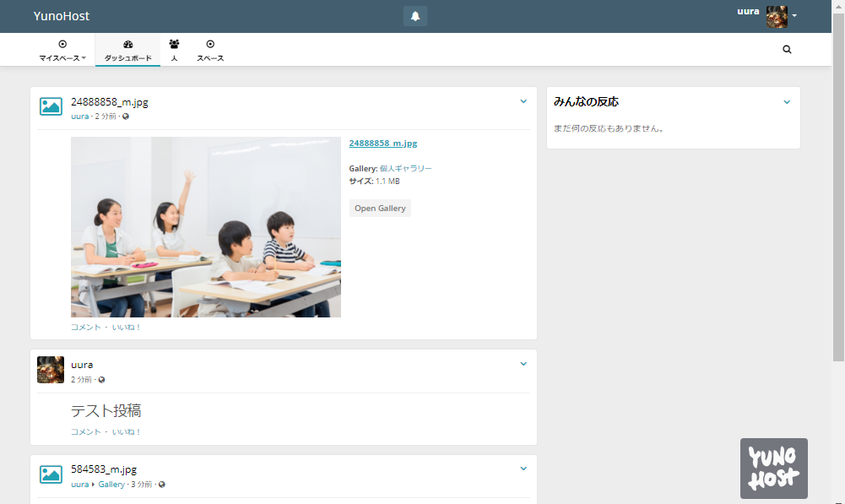Viewport: 845px width, 504px height.
Task: Open the uura profile avatar in header
Action: coord(777,17)
